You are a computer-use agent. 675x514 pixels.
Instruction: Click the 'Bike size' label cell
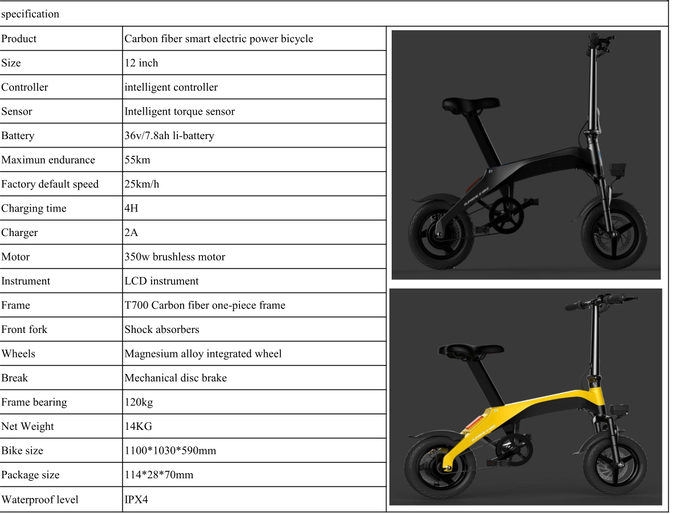click(61, 451)
